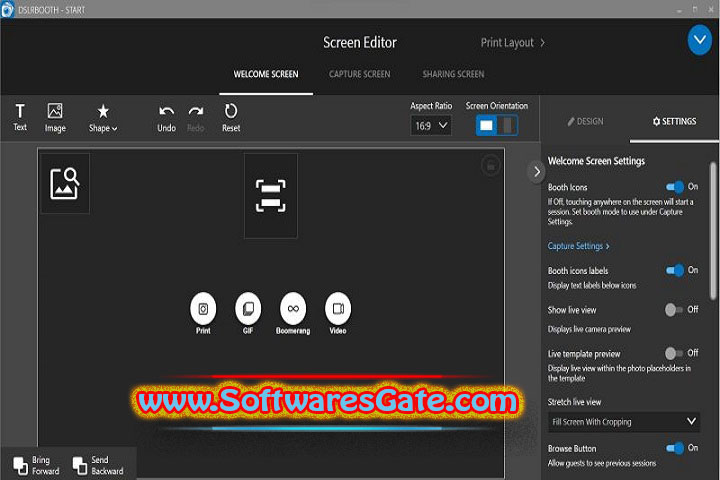Select the Text tool
The height and width of the screenshot is (480, 720).
point(20,118)
